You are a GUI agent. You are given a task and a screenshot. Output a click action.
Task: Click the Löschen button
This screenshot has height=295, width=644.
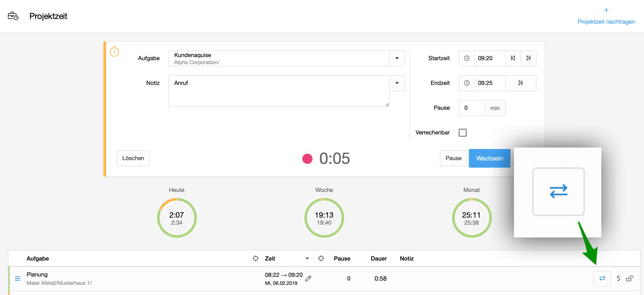(x=133, y=158)
